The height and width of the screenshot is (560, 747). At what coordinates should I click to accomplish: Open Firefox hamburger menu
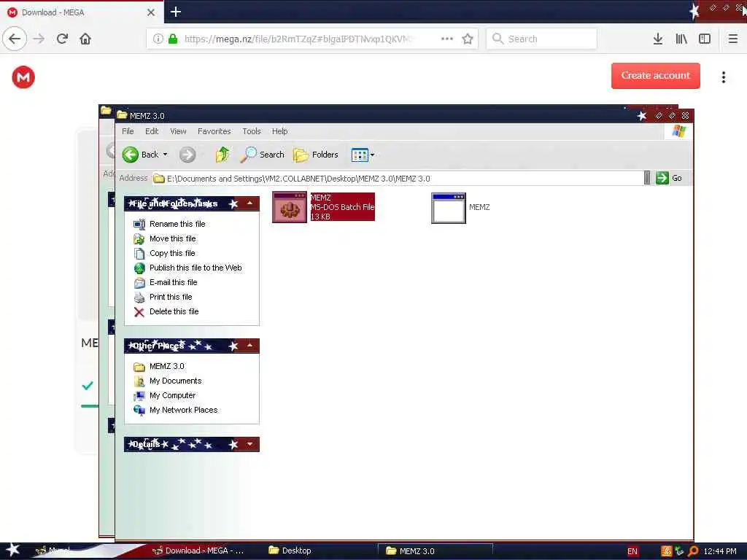point(733,39)
